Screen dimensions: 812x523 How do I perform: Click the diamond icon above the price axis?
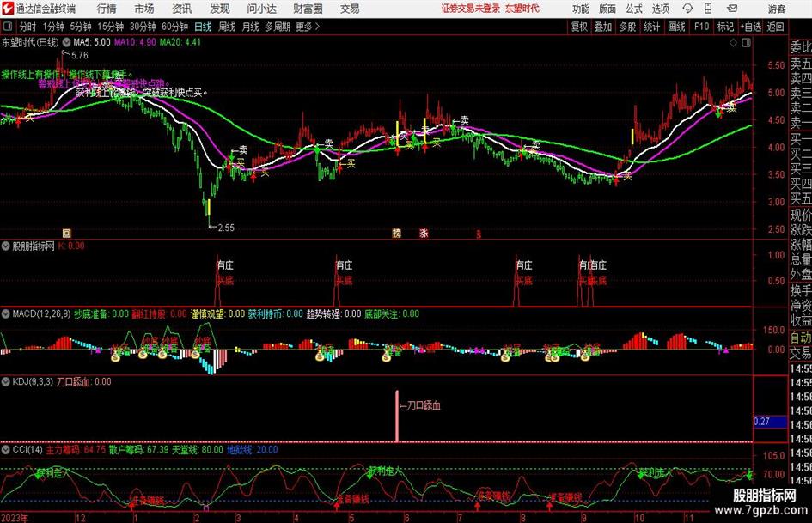pyautogui.click(x=733, y=42)
